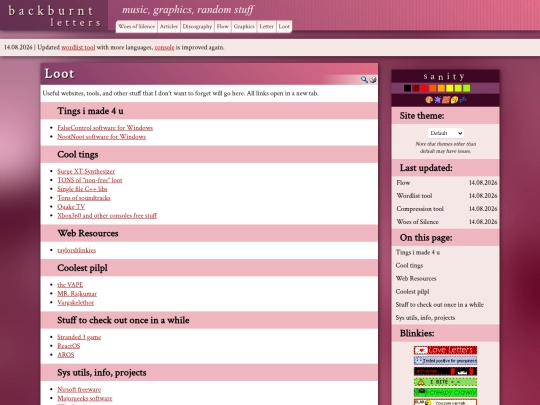Jump to Sys utils, info, projects in sidebar
Image resolution: width=540 pixels, height=405 pixels.
point(425,318)
